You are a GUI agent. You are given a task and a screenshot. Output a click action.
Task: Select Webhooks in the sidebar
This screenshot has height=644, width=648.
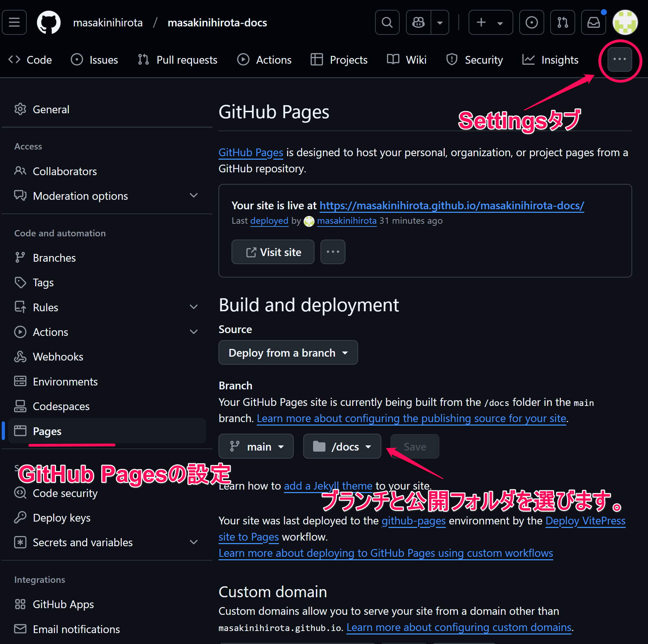pos(58,356)
